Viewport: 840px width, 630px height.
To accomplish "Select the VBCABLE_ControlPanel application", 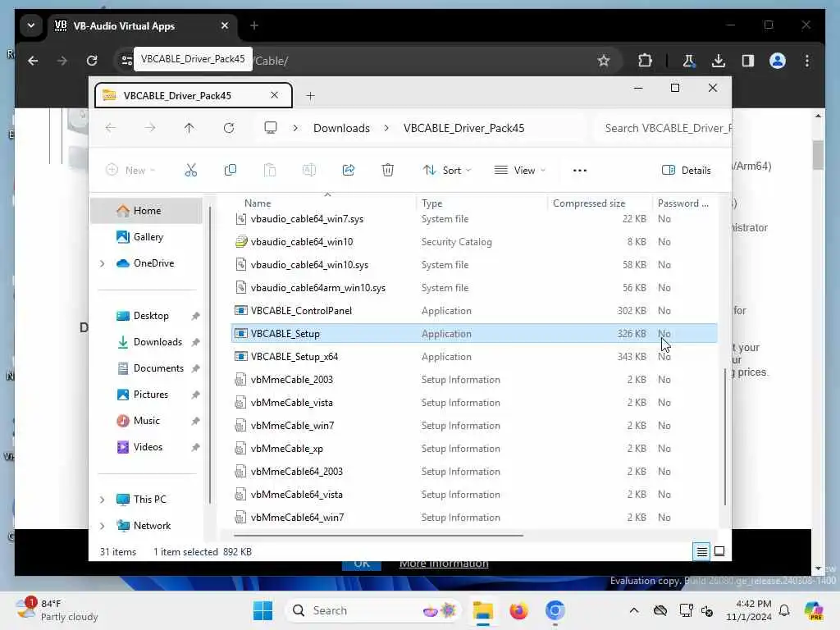I will click(474, 311).
